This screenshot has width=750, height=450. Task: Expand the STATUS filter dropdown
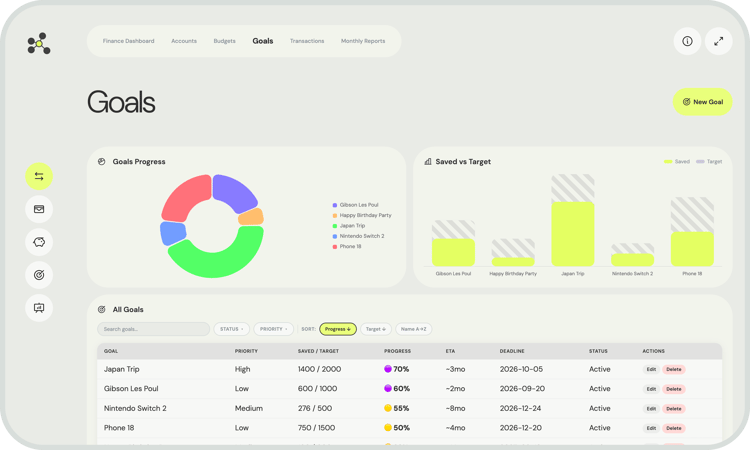232,329
